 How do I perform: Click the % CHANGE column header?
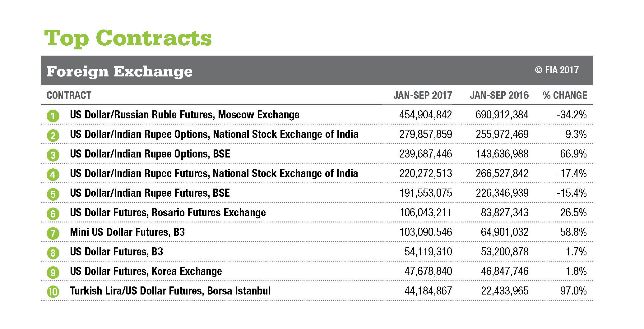(x=565, y=95)
